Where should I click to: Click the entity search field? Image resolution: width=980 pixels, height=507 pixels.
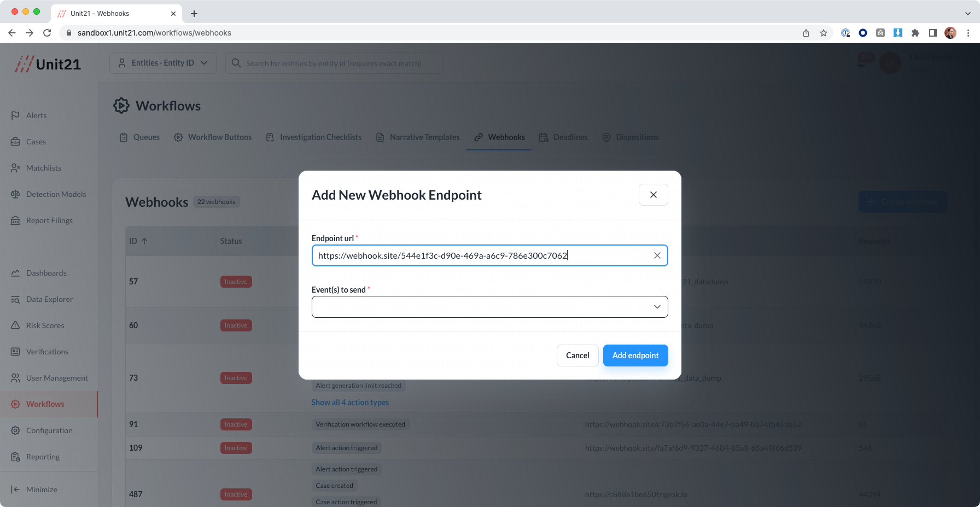coord(334,63)
